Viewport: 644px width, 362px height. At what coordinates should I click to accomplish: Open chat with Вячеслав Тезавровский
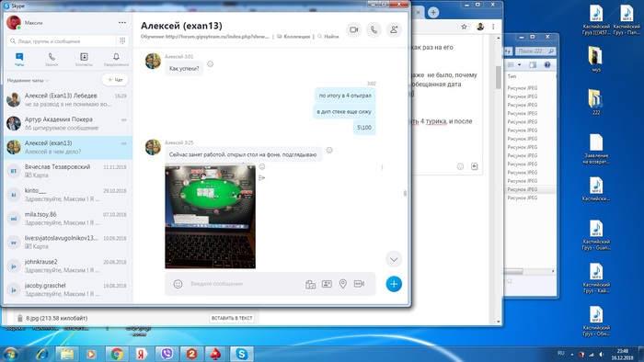[x=68, y=171]
